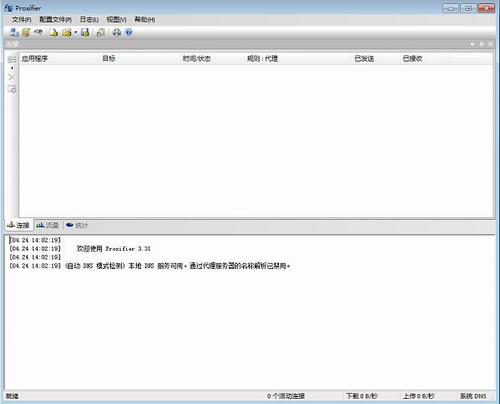Screen dimensions: 500x404
Task: Switch to the 统计 statistics tab
Action: tap(77, 225)
